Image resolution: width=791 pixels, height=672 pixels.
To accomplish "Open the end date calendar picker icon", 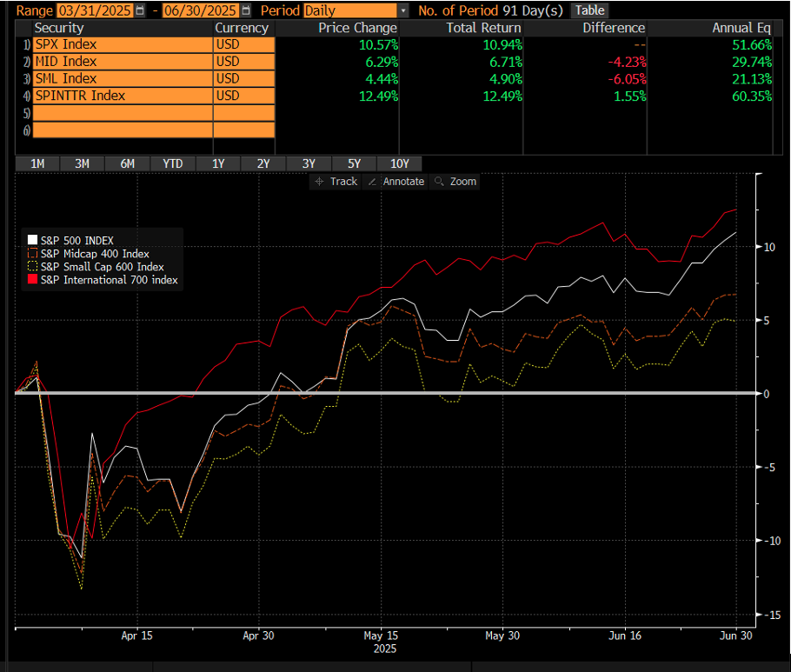I will 246,10.
